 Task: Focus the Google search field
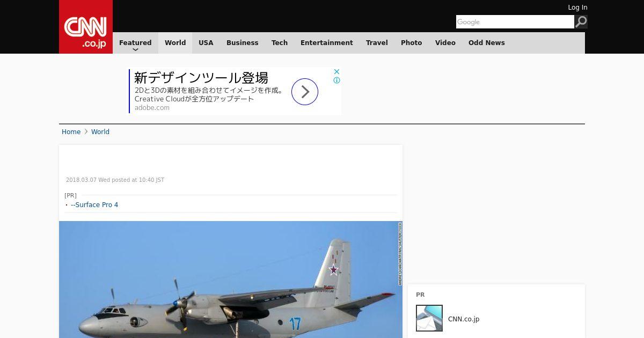click(x=515, y=22)
